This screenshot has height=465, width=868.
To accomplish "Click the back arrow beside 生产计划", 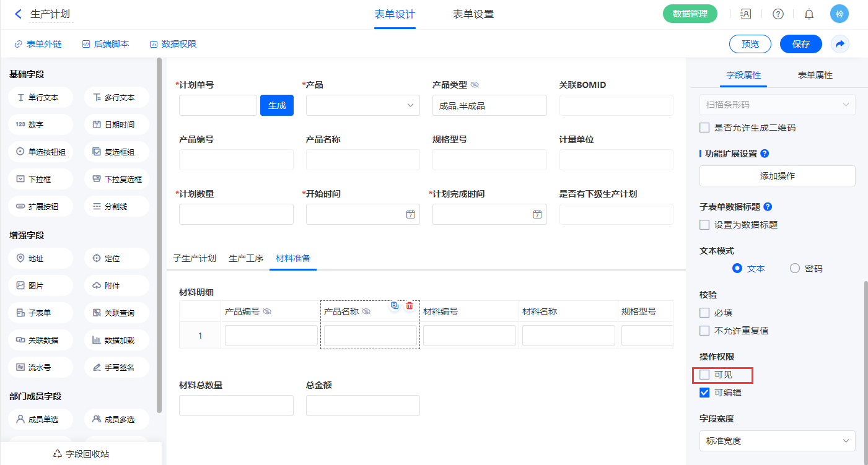I will tap(18, 14).
